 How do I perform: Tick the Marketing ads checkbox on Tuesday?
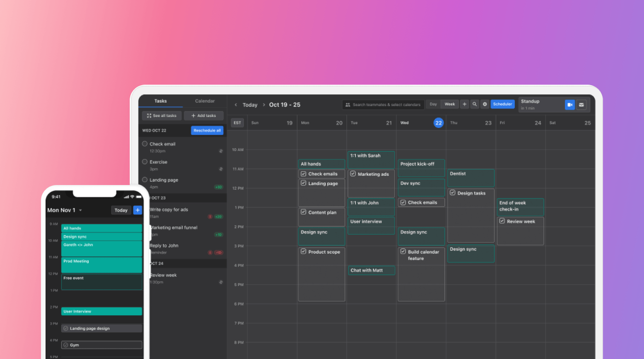353,174
